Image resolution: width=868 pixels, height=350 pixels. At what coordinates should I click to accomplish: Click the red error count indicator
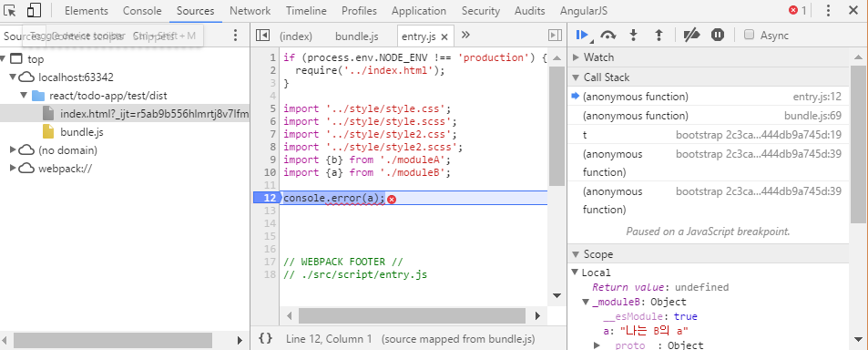point(797,11)
